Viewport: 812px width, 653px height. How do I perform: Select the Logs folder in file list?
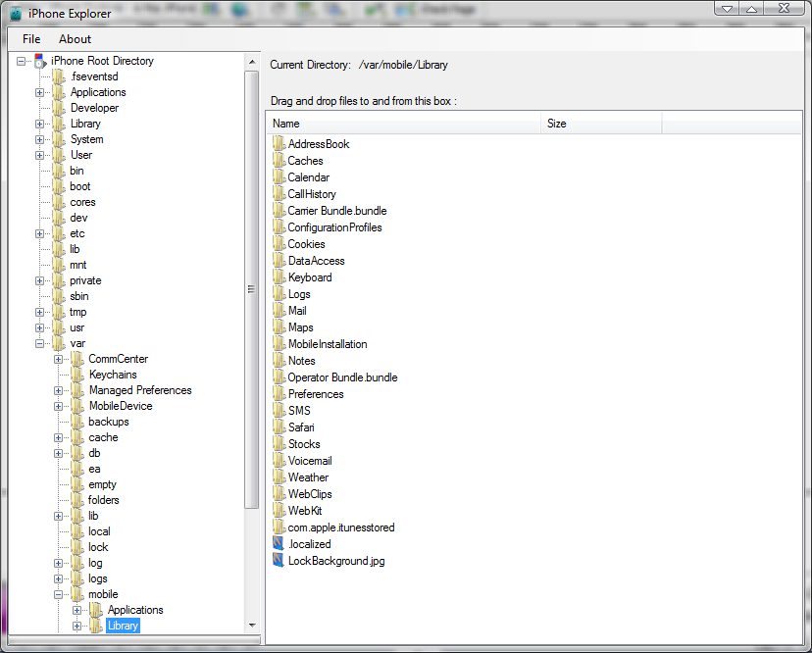299,293
